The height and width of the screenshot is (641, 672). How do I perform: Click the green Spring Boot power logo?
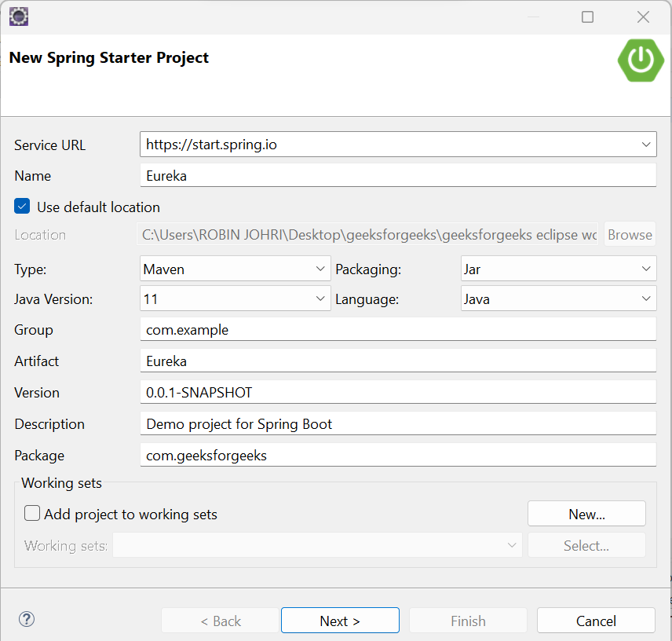(641, 60)
